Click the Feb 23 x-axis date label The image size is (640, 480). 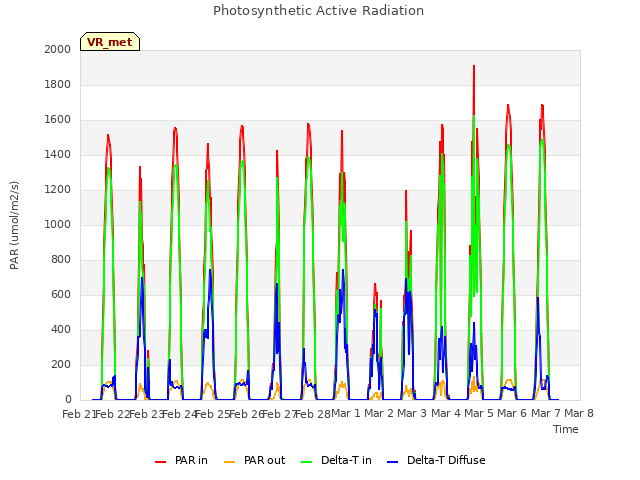coord(145,414)
